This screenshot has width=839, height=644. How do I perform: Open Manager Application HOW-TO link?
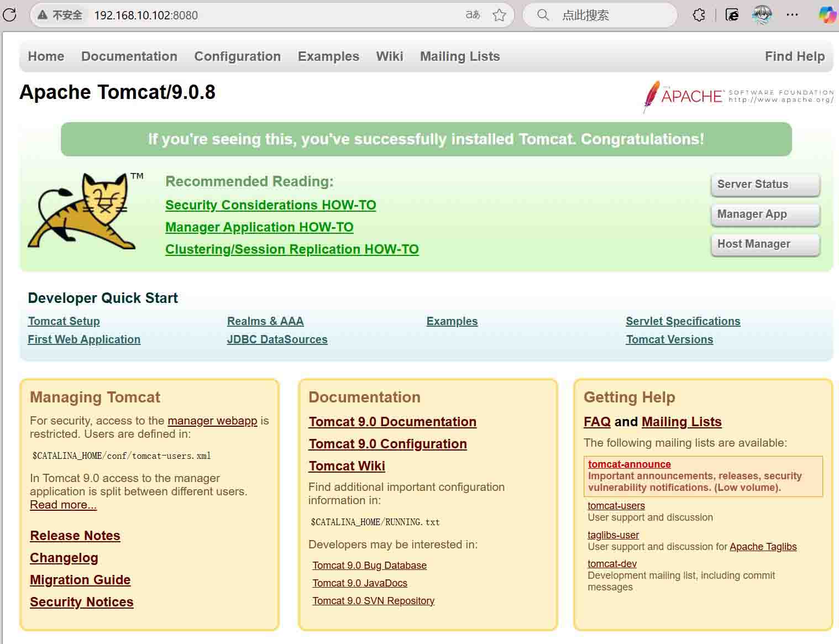(259, 227)
